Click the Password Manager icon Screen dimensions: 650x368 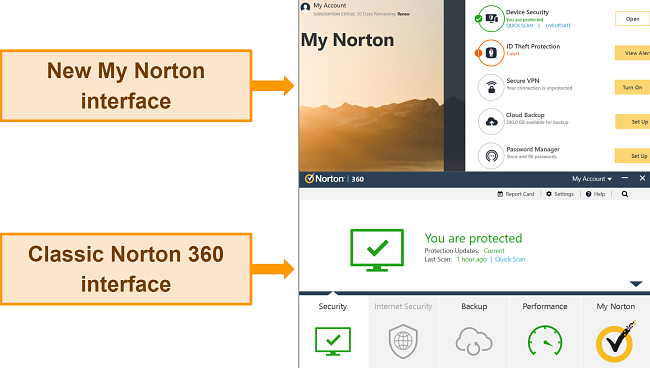tap(491, 156)
